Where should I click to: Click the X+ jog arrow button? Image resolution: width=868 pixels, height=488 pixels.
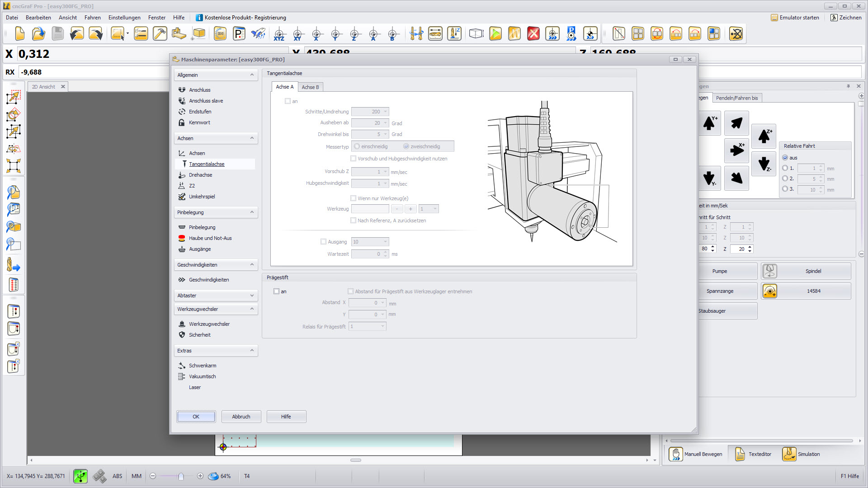(x=737, y=150)
